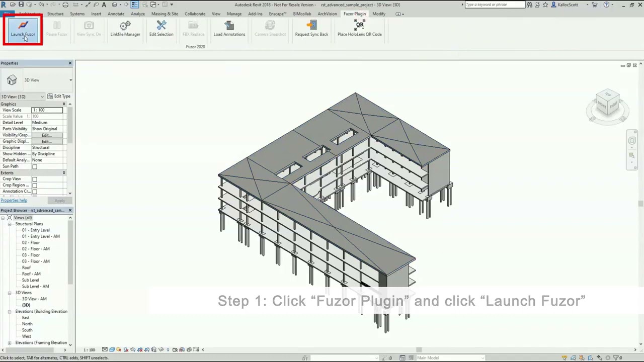Click the Text (A) tool in quick access toolbar

click(x=104, y=5)
